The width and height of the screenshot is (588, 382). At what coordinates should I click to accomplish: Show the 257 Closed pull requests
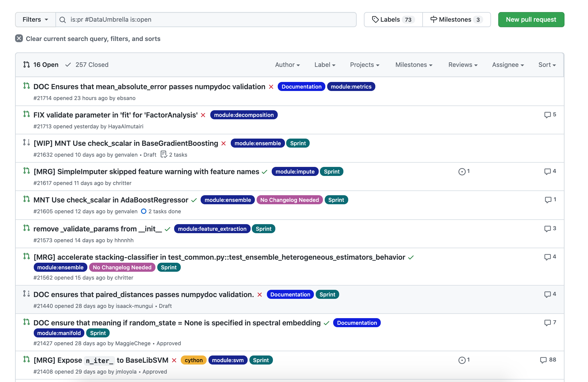(x=87, y=65)
